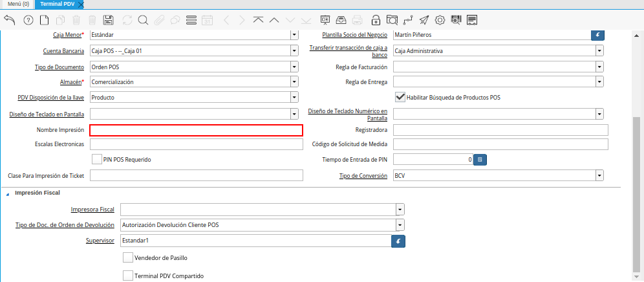The image size is (644, 282).
Task: Click the Undo changes arrow icon
Action: (10, 20)
